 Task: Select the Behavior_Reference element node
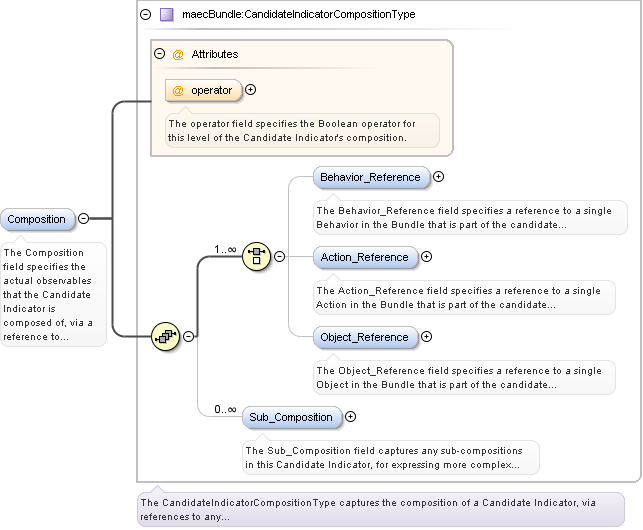click(x=370, y=177)
